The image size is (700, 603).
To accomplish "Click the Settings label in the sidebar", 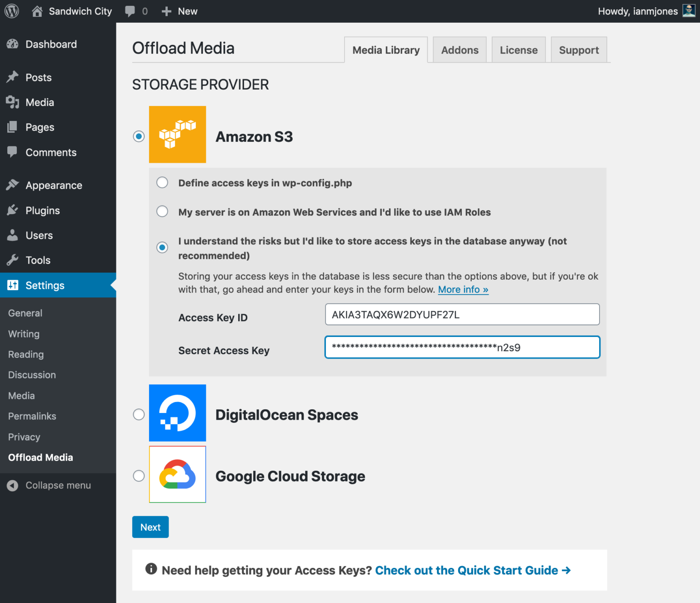I will pyautogui.click(x=45, y=285).
